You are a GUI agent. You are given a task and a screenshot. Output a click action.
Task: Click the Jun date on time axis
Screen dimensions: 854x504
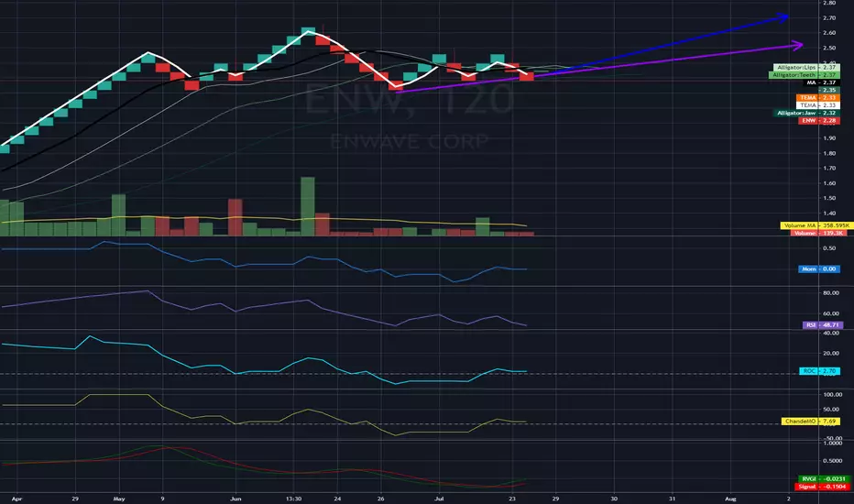point(235,499)
